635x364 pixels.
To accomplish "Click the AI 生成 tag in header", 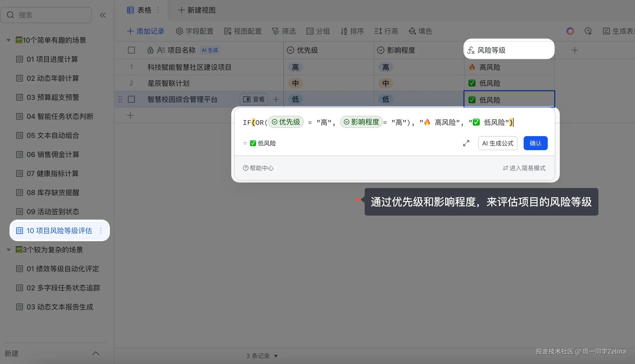I will tap(210, 50).
